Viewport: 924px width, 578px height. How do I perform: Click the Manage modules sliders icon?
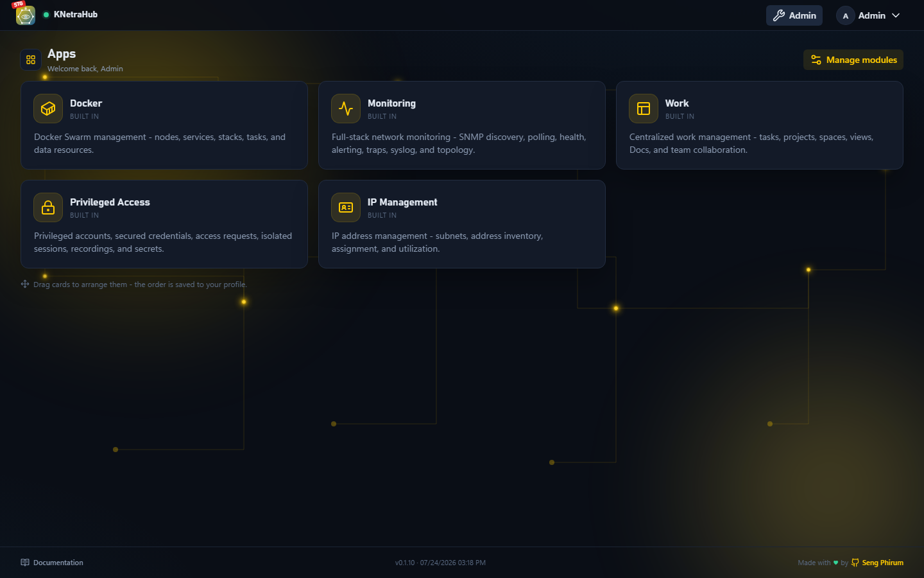pos(816,60)
